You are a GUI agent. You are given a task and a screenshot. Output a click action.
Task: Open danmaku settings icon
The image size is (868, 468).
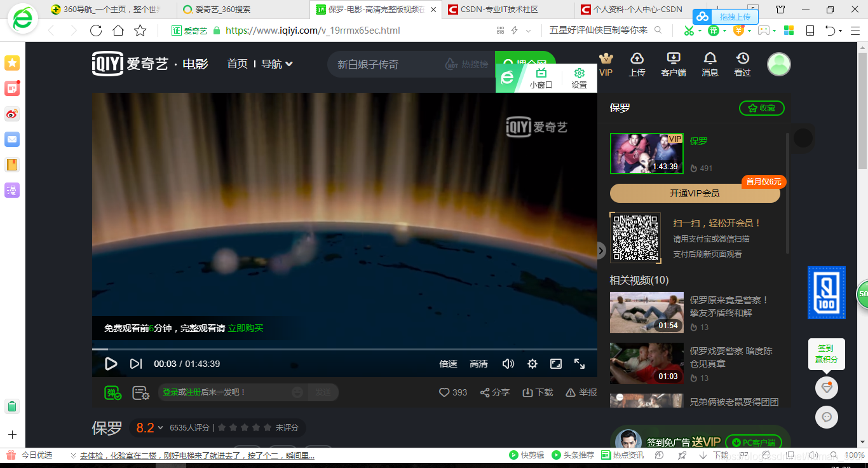140,393
